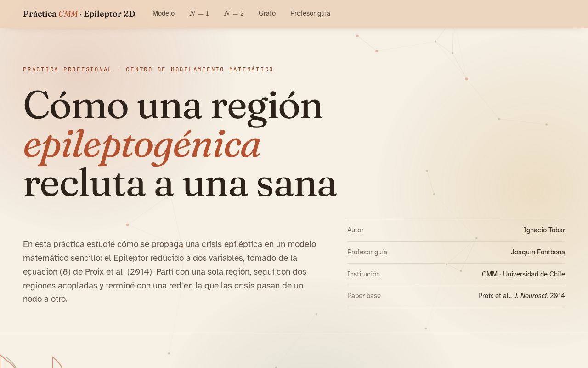Open the Profesor guía nav link
This screenshot has width=588, height=368.
tap(310, 13)
